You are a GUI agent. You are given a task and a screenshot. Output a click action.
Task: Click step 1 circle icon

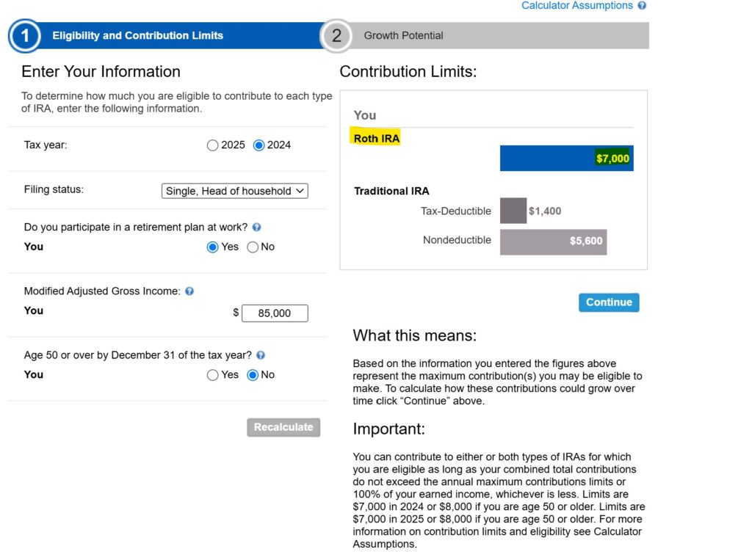tap(25, 35)
